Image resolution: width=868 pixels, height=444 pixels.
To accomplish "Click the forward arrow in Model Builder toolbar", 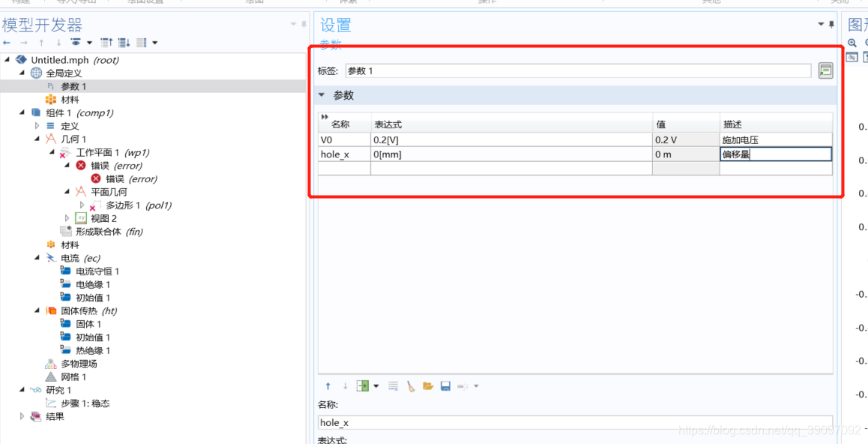I will [23, 43].
